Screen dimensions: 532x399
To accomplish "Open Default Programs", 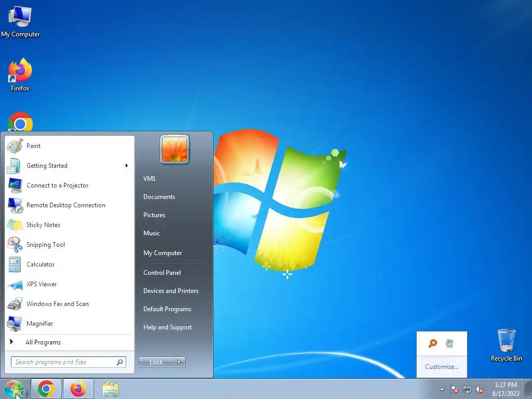I will [x=167, y=309].
